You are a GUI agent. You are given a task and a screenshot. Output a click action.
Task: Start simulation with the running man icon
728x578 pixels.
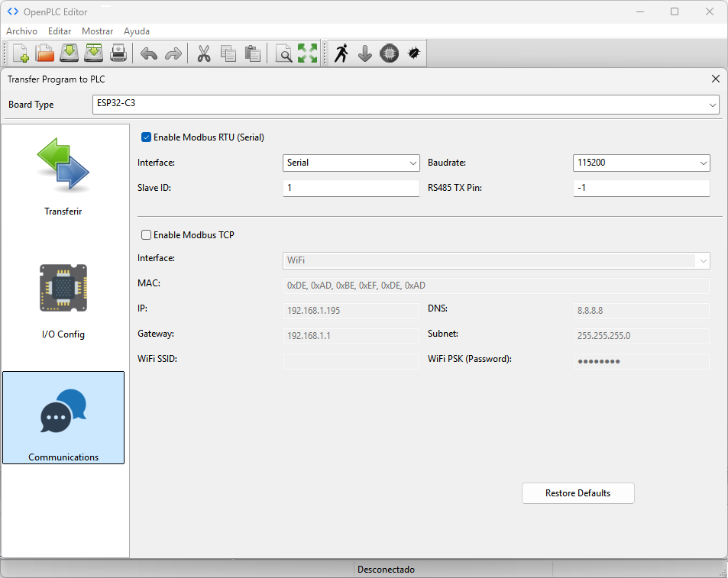[x=341, y=53]
